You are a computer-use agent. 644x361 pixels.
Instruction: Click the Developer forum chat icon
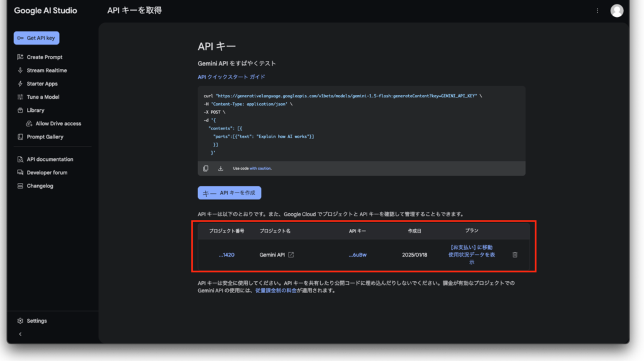click(x=20, y=172)
